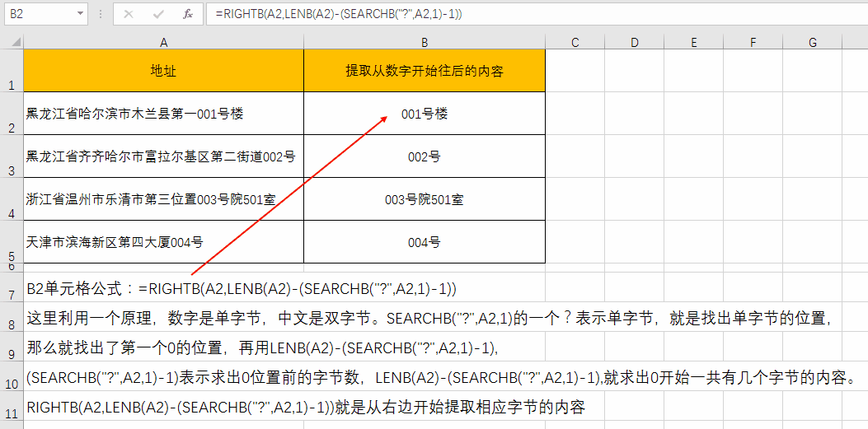The height and width of the screenshot is (429, 868).
Task: Click the row 7 text 'B2单元格公式'
Action: 73,288
